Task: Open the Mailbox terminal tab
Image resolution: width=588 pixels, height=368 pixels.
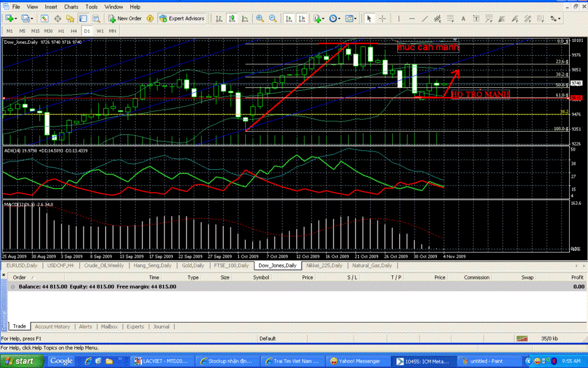Action: pyautogui.click(x=109, y=327)
